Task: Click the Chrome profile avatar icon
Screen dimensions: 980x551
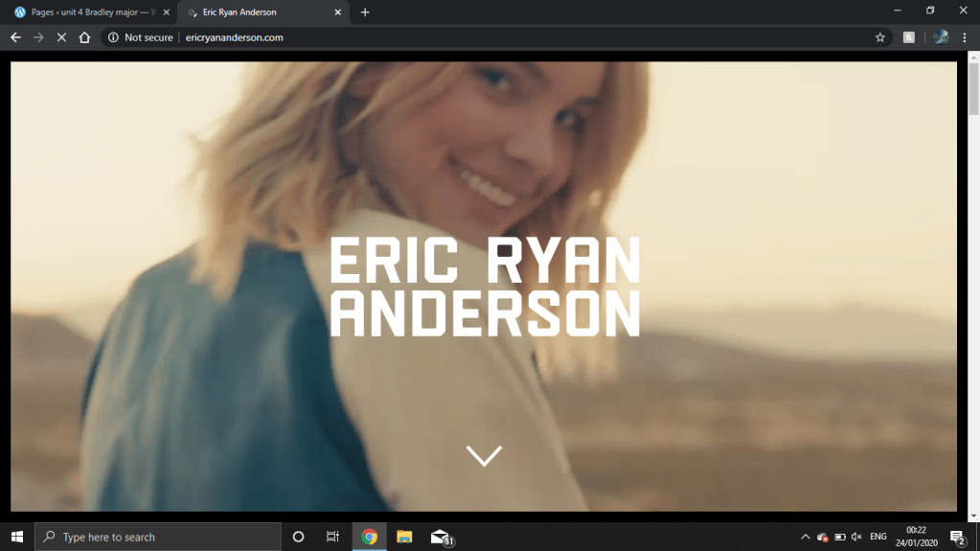Action: pos(941,37)
